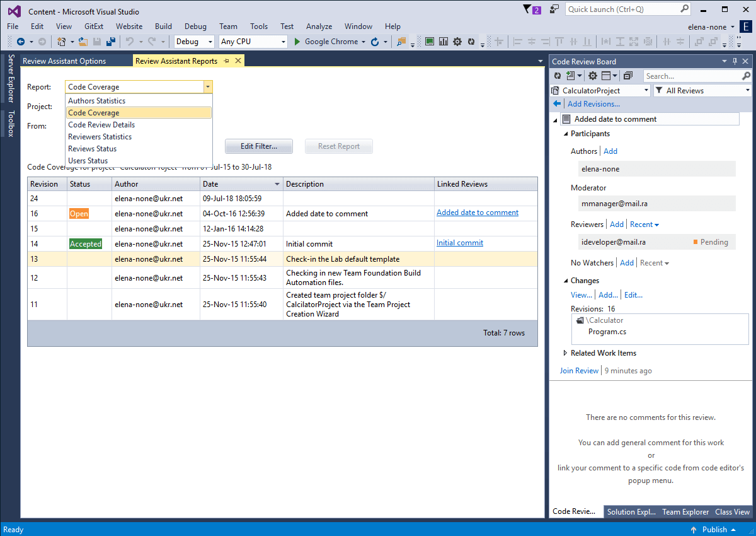Collapse the Participants section
Viewport: 756px width, 536px height.
tap(565, 134)
